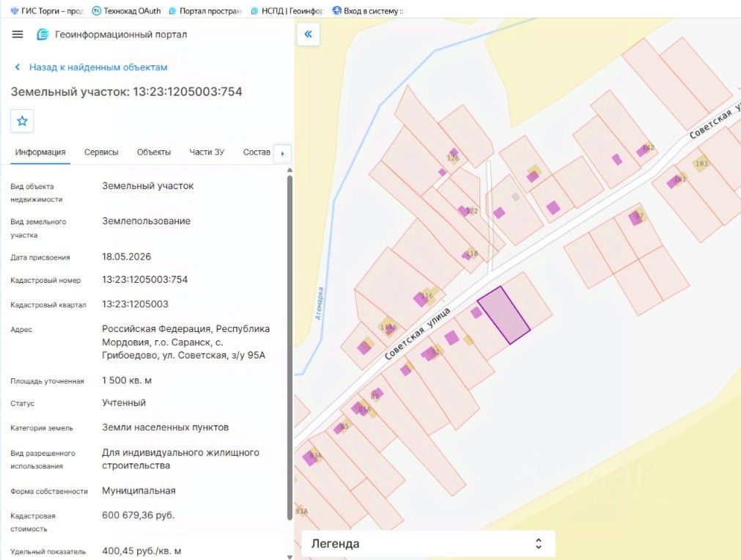Expand the Легенда panel
The image size is (741, 560).
[x=428, y=543]
